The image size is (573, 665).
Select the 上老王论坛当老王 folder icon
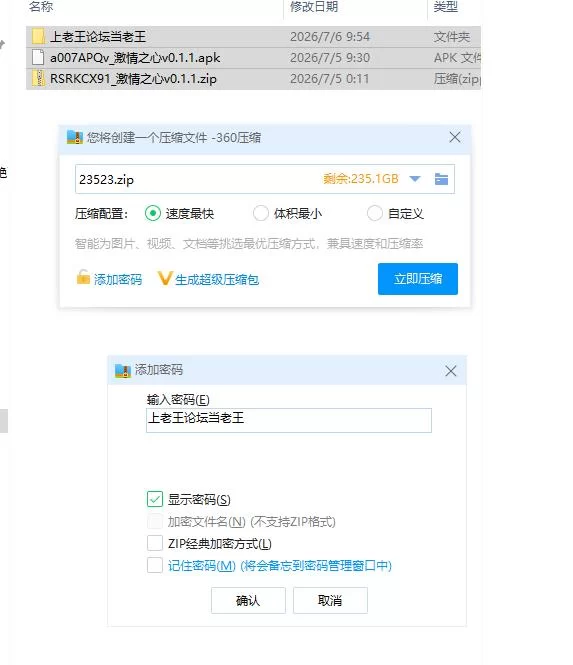click(x=38, y=36)
